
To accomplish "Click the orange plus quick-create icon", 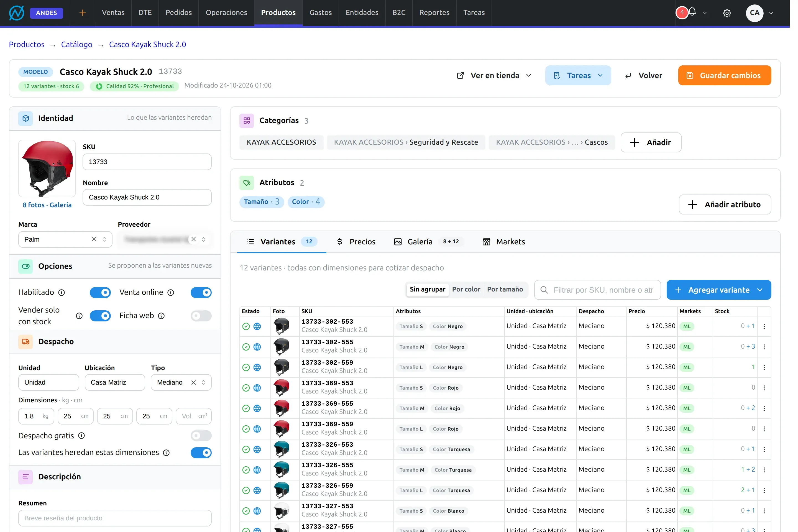I will click(83, 13).
